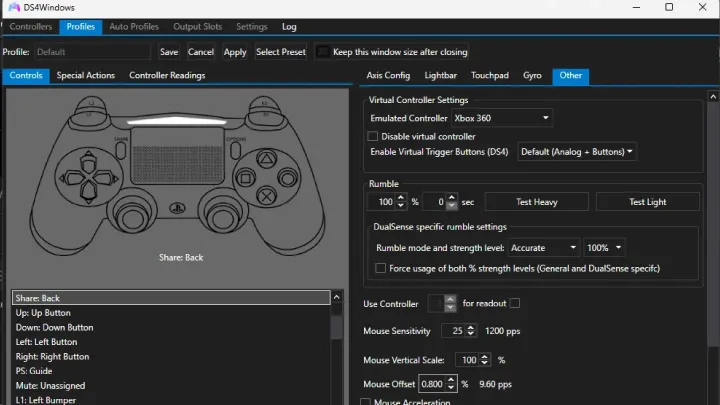720x405 pixels.
Task: Toggle Force usage of both strength levels
Action: click(380, 268)
